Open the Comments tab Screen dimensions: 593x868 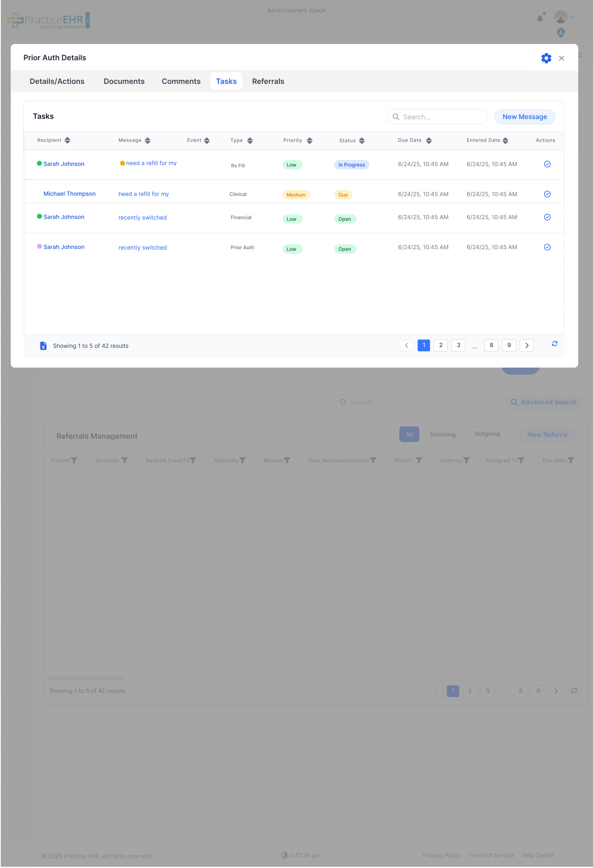click(x=181, y=81)
